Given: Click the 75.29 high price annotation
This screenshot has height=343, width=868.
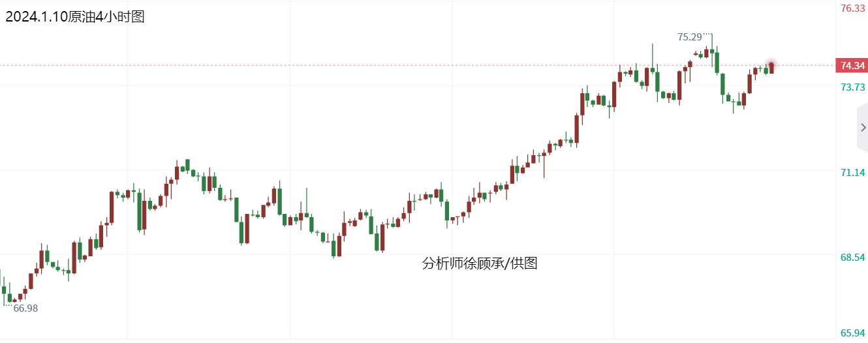Looking at the screenshot, I should coord(690,37).
